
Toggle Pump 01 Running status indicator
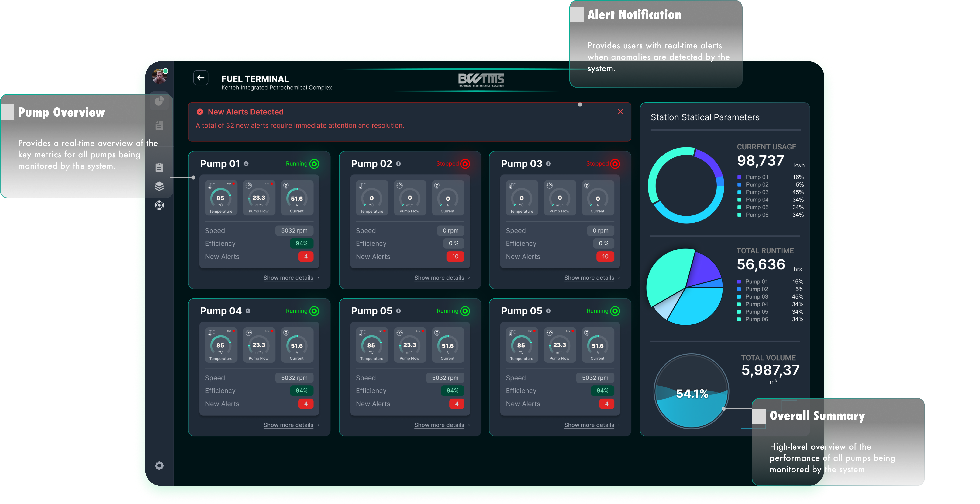pos(314,164)
